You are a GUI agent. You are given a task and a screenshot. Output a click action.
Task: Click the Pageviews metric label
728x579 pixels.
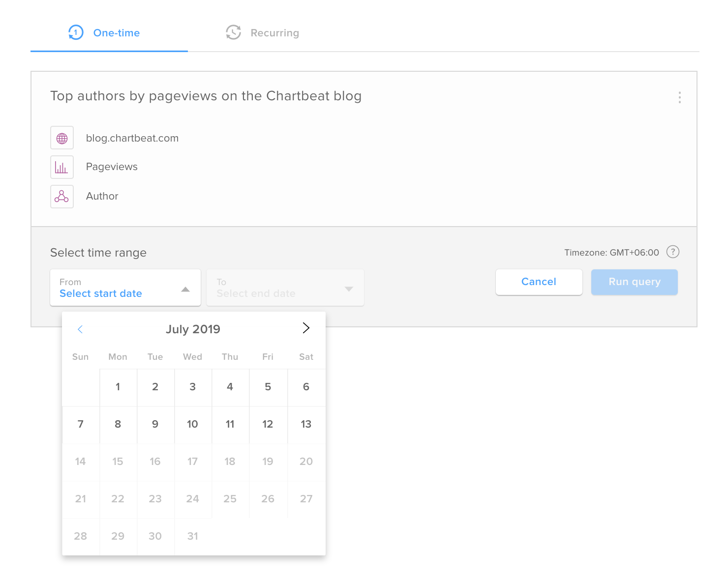click(112, 167)
